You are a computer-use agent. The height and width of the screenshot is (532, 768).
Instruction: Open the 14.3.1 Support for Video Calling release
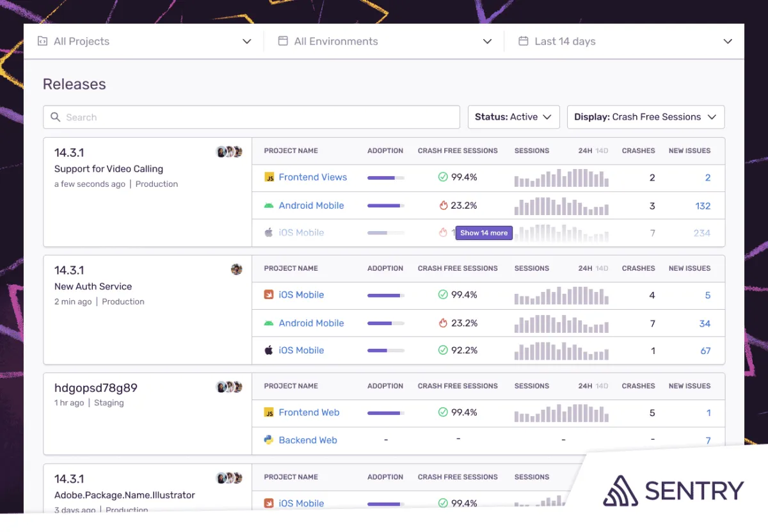coord(69,152)
